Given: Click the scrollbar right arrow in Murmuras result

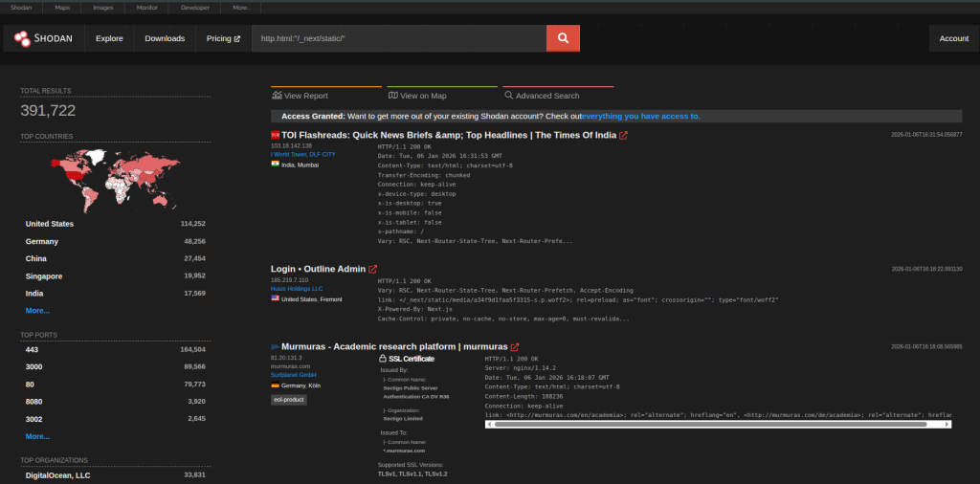Looking at the screenshot, I should point(947,424).
